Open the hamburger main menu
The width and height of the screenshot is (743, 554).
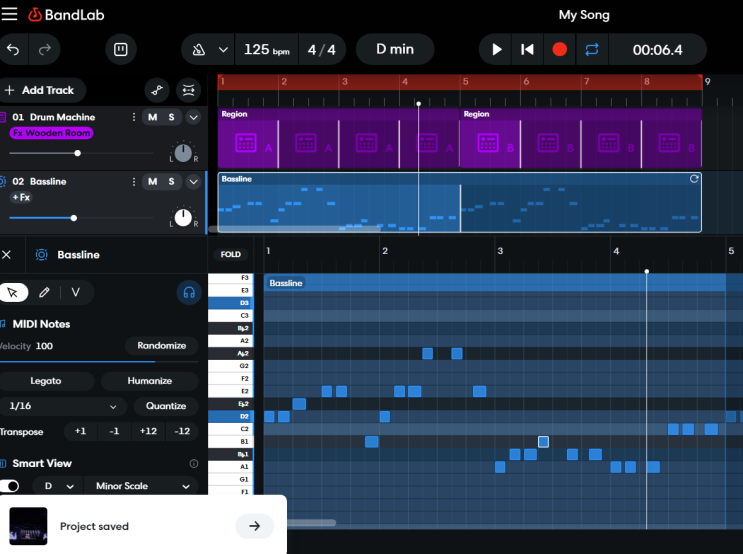point(9,15)
